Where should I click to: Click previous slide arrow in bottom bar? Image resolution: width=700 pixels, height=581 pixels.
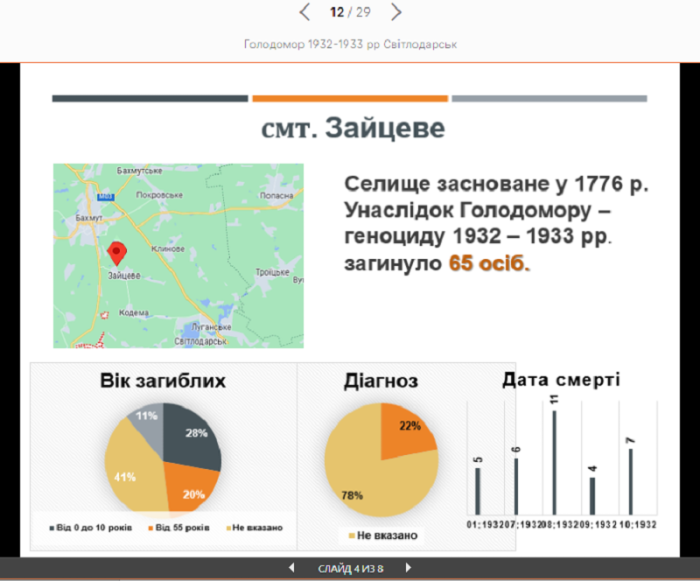tap(291, 568)
